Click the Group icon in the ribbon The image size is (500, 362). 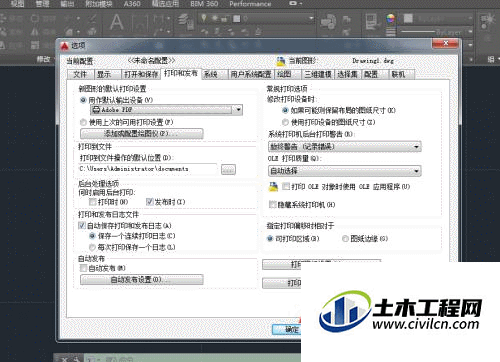point(487,21)
